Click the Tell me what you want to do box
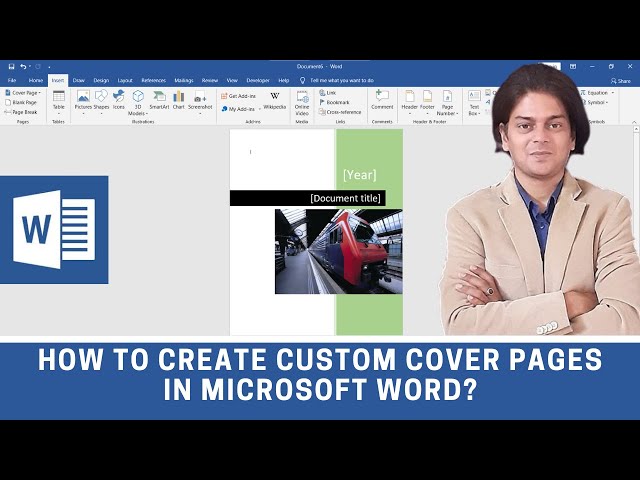Viewport: 640px width, 480px height. (x=337, y=80)
